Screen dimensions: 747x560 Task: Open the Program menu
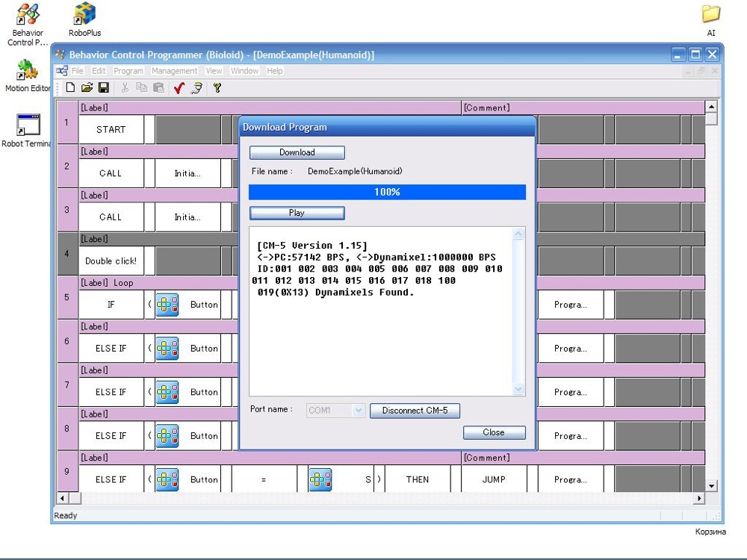[x=128, y=71]
